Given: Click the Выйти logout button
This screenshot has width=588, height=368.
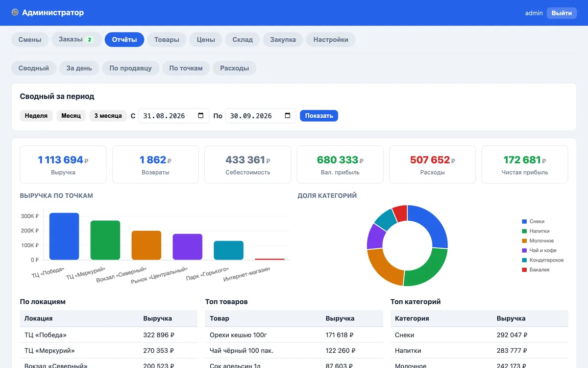Looking at the screenshot, I should point(562,13).
